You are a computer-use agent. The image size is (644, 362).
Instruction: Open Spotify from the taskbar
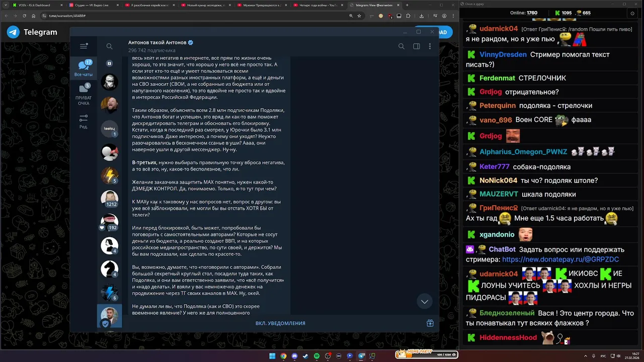pyautogui.click(x=316, y=356)
